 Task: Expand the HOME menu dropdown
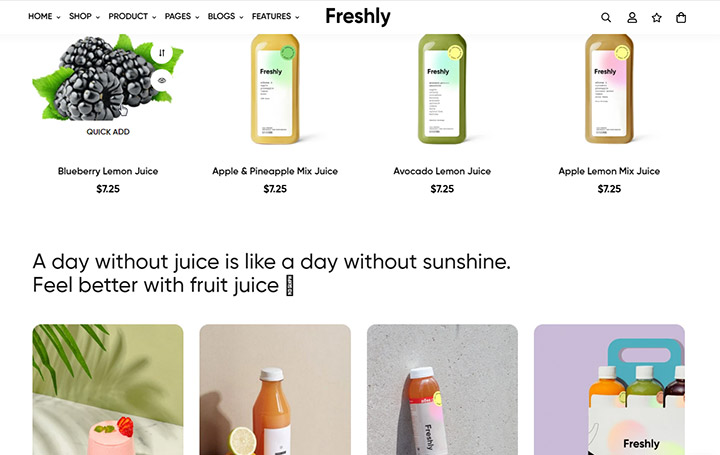tap(44, 16)
